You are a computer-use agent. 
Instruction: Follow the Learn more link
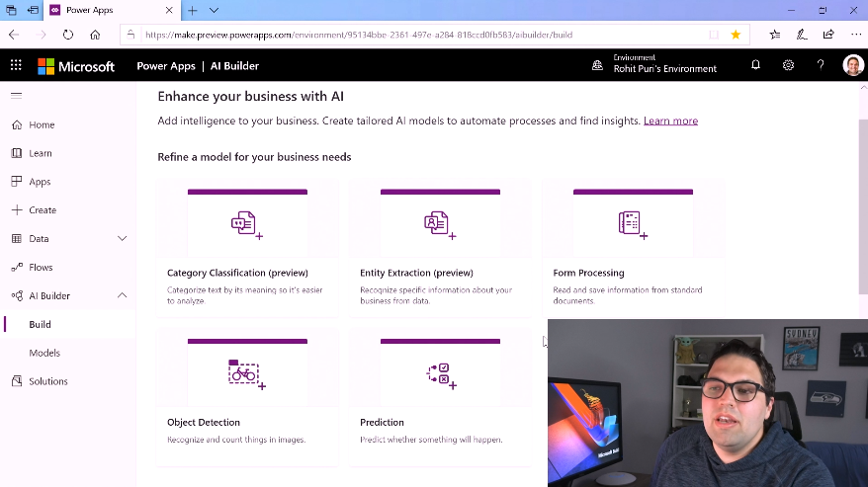tap(670, 121)
